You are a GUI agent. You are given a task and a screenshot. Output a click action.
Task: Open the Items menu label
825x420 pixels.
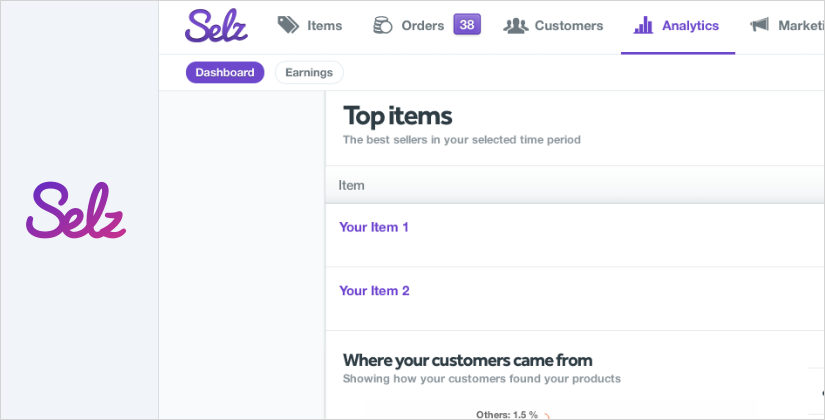325,26
